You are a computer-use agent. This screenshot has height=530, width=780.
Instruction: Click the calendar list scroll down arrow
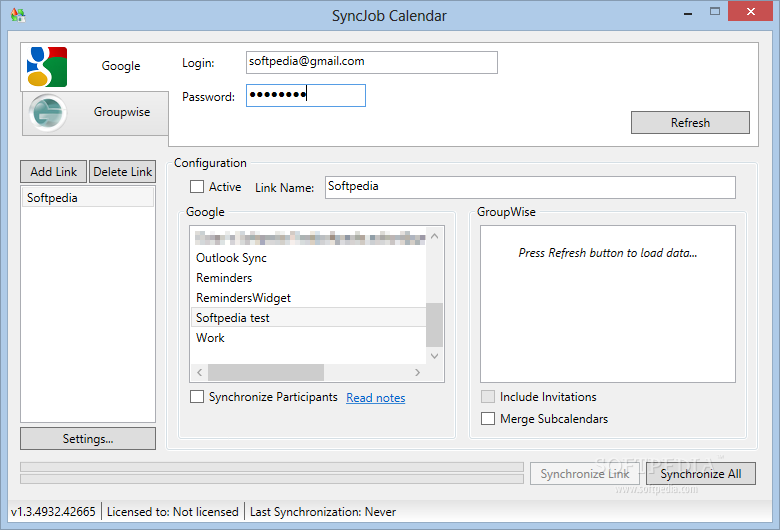pos(434,356)
